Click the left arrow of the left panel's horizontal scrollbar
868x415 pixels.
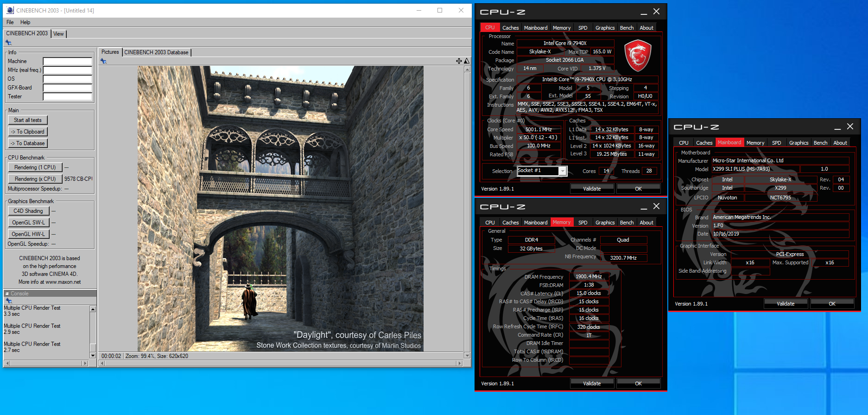pyautogui.click(x=6, y=363)
